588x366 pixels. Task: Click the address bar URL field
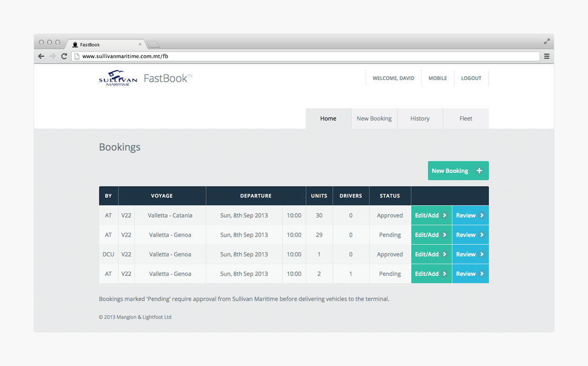point(306,56)
